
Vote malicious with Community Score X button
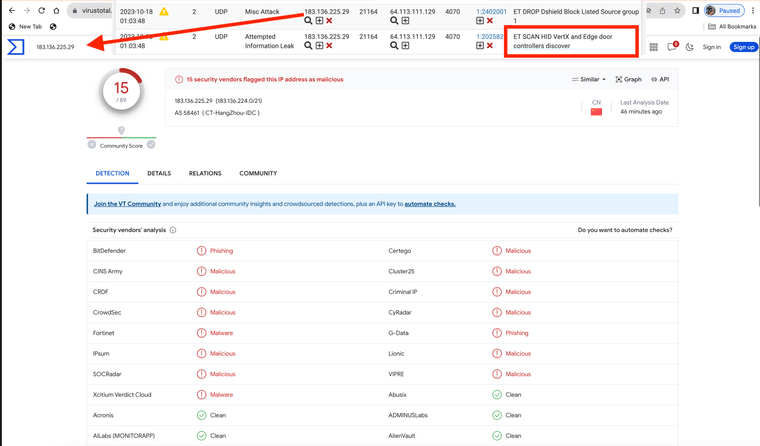click(x=92, y=144)
